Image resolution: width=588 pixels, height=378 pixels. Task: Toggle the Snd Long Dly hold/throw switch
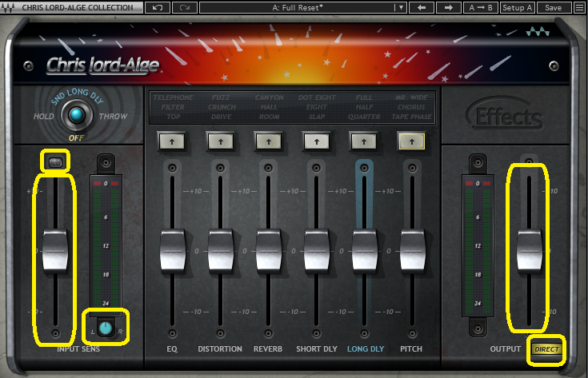click(x=75, y=116)
